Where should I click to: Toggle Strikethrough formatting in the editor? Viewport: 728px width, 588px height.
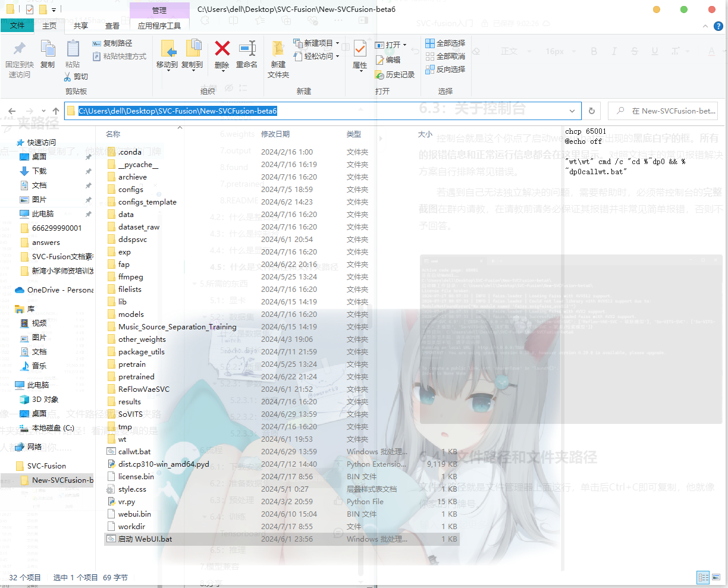pyautogui.click(x=634, y=51)
